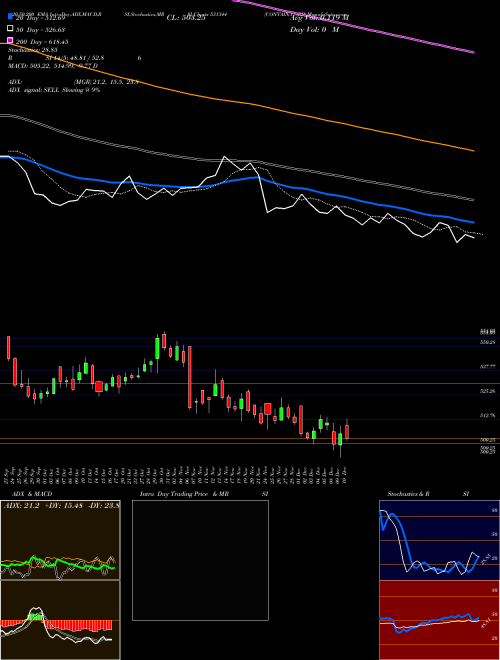Click the blue 20 Day legend swatch
Screen dimensions: 500x660
pos(11,17)
